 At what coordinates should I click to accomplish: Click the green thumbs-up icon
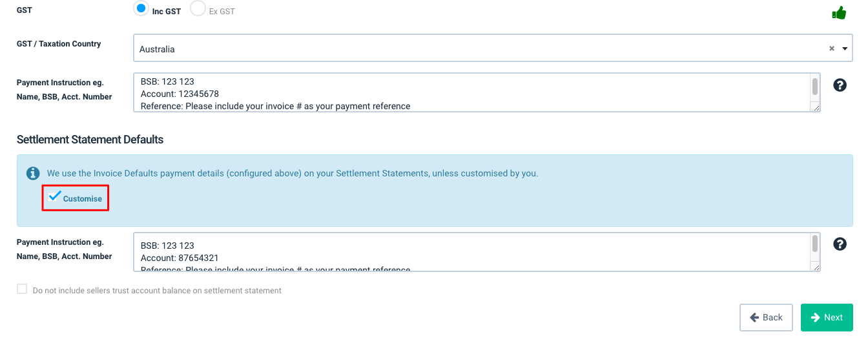(839, 12)
